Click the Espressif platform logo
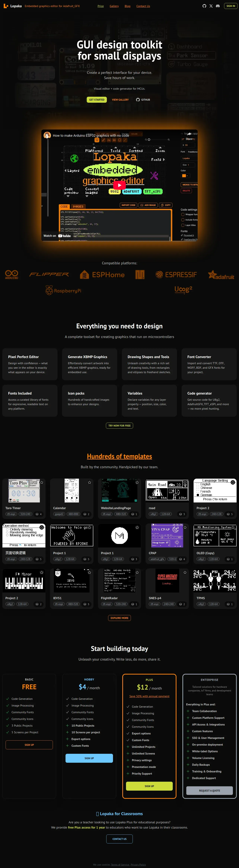This screenshot has height=868, width=239. pyautogui.click(x=176, y=275)
